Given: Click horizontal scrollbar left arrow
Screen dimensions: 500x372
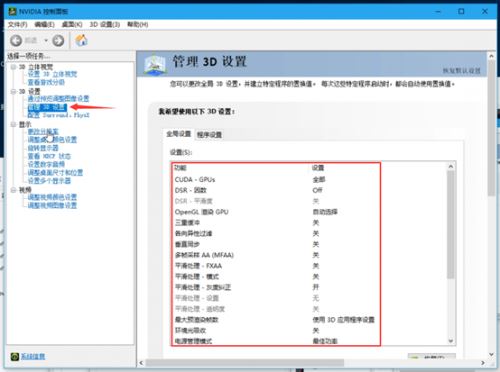Looking at the screenshot, I should pyautogui.click(x=141, y=363).
